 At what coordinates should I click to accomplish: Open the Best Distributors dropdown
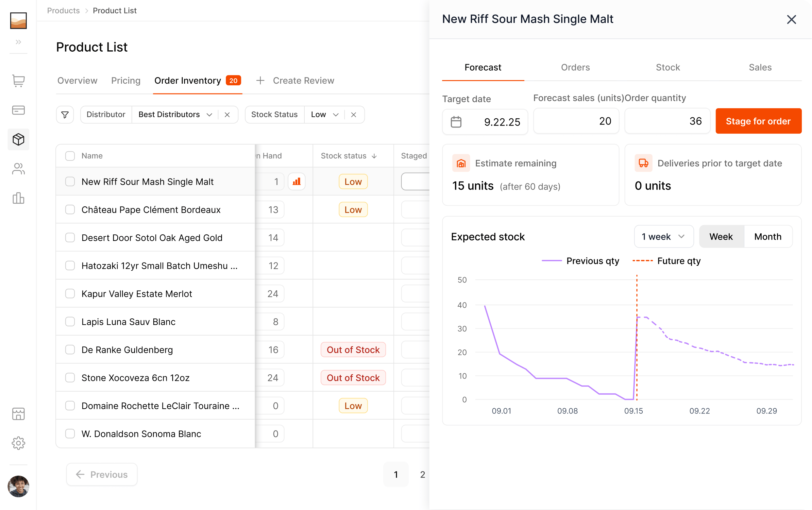click(x=175, y=115)
